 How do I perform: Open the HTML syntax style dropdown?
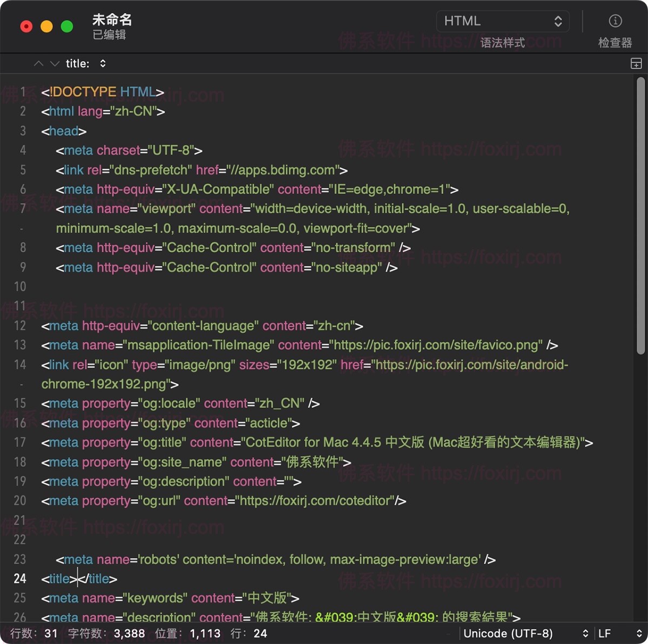coord(503,21)
